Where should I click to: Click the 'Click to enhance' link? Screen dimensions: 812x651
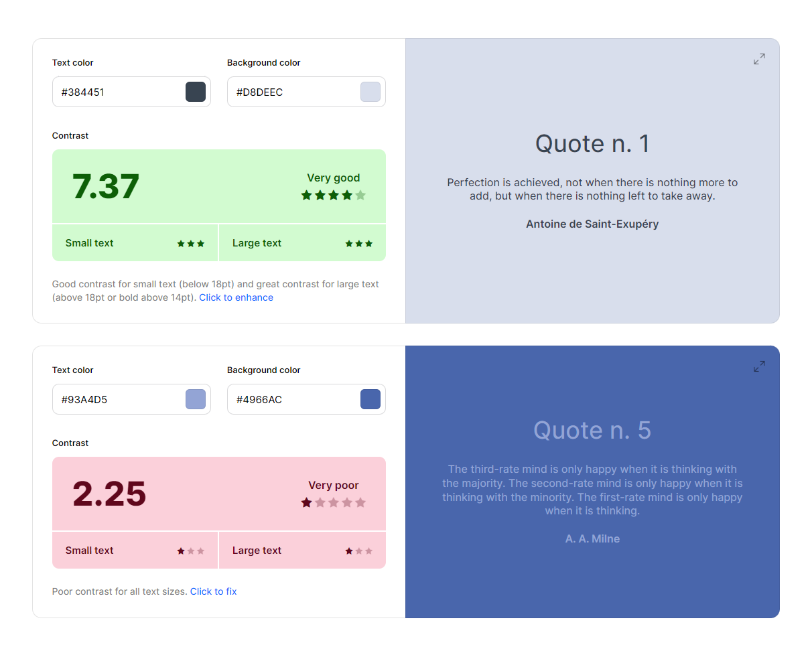[x=236, y=297]
